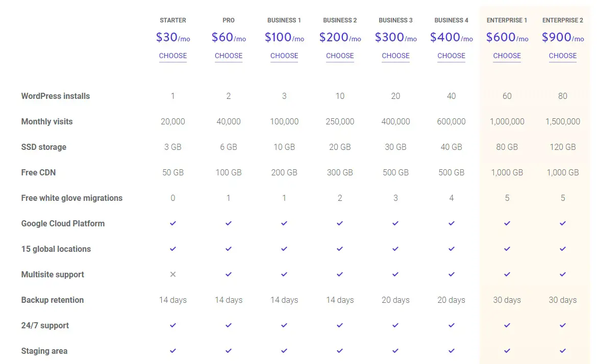
Task: Click the $100/mo price of Business 1
Action: [x=284, y=37]
